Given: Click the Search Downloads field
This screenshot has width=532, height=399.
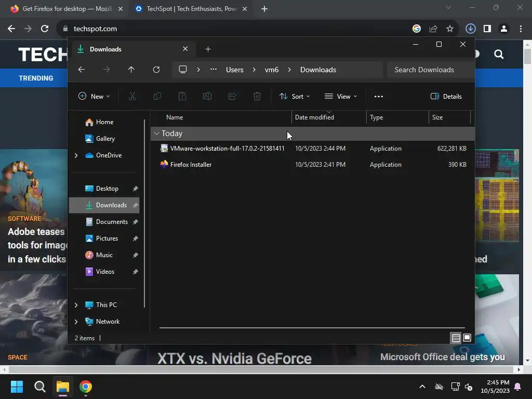Looking at the screenshot, I should [430, 70].
